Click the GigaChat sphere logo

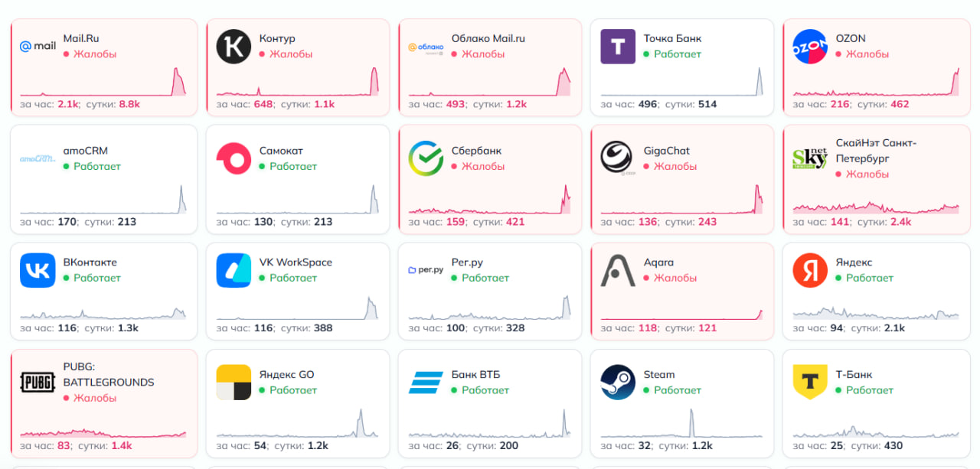[618, 158]
